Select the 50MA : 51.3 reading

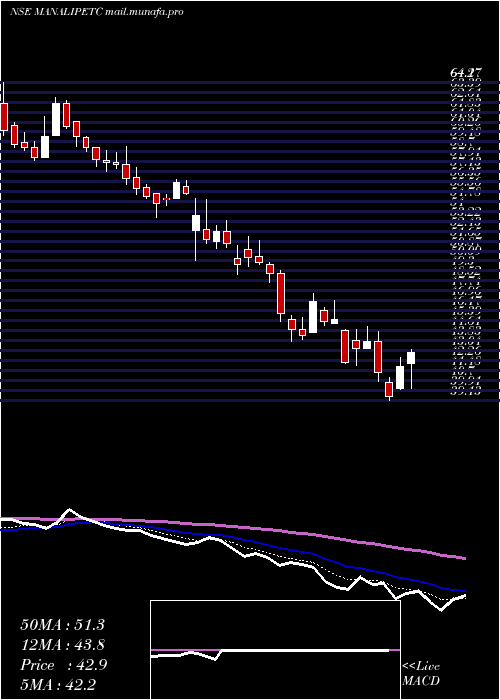coord(62,625)
